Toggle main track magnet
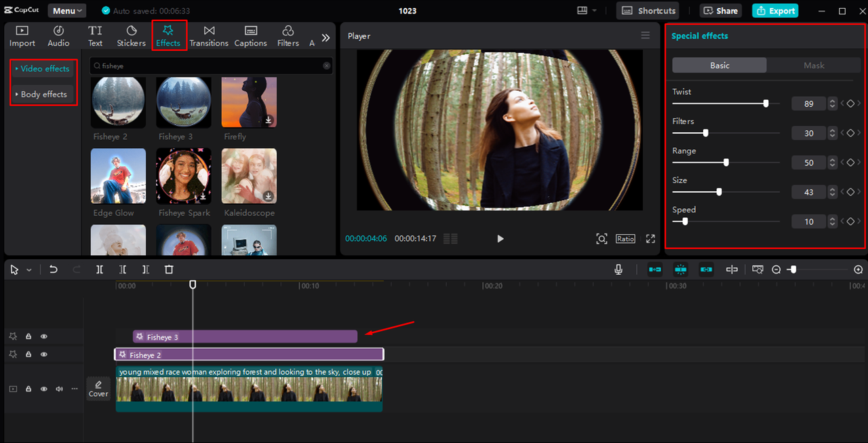This screenshot has height=443, width=868. pyautogui.click(x=655, y=269)
